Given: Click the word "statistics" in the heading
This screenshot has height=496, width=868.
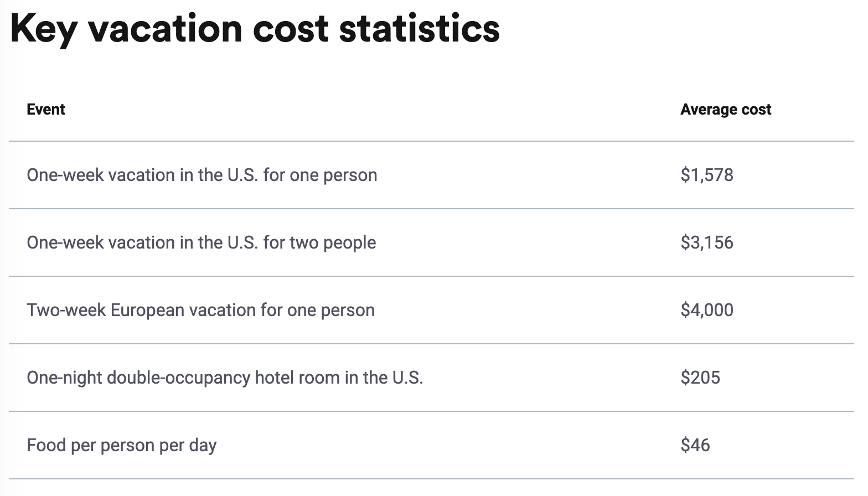Looking at the screenshot, I should (420, 28).
